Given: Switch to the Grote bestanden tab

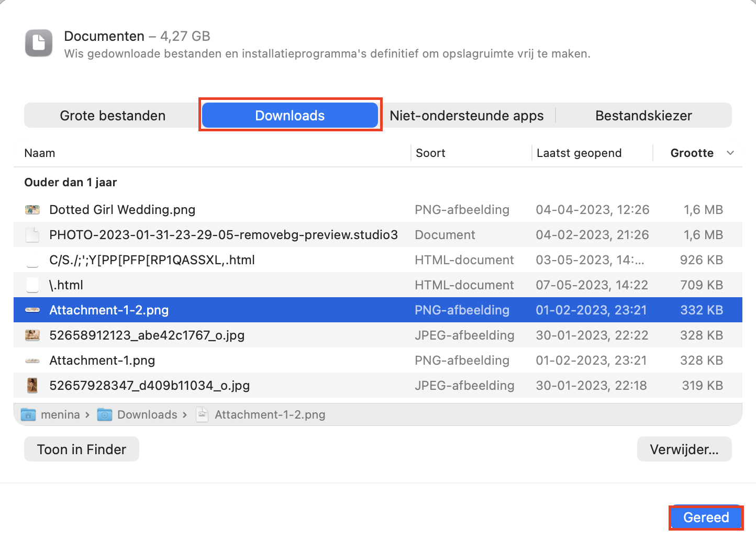Looking at the screenshot, I should [x=112, y=115].
